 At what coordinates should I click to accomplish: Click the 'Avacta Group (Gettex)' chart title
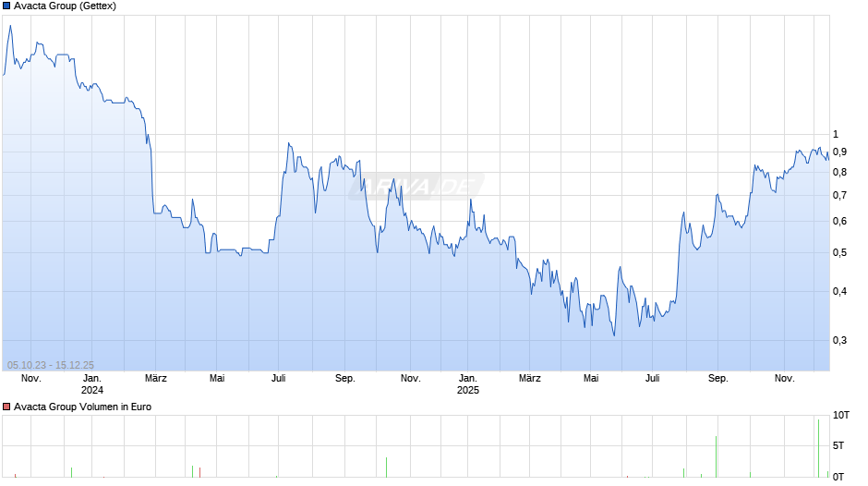pyautogui.click(x=65, y=6)
